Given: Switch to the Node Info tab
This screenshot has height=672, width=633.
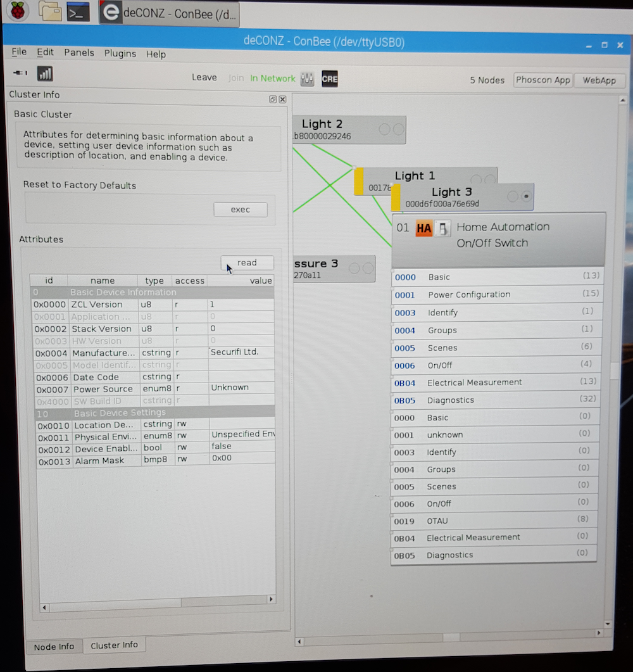Looking at the screenshot, I should (x=54, y=646).
